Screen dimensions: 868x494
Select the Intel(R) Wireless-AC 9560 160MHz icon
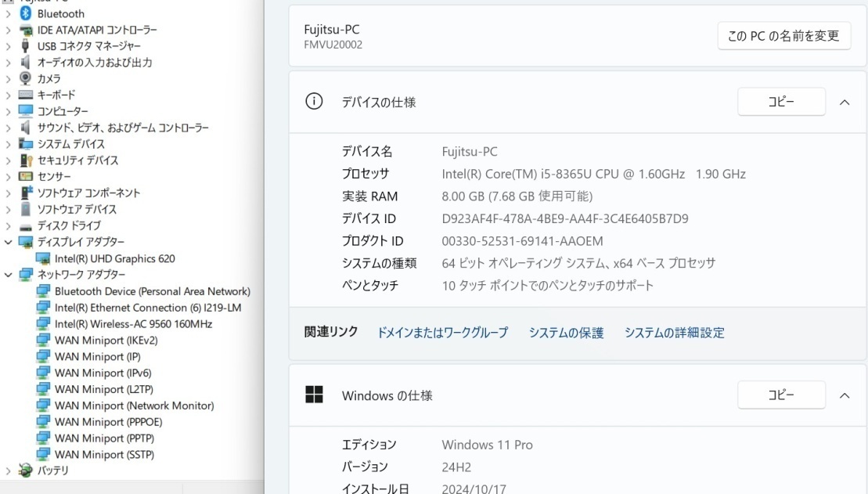(x=42, y=324)
